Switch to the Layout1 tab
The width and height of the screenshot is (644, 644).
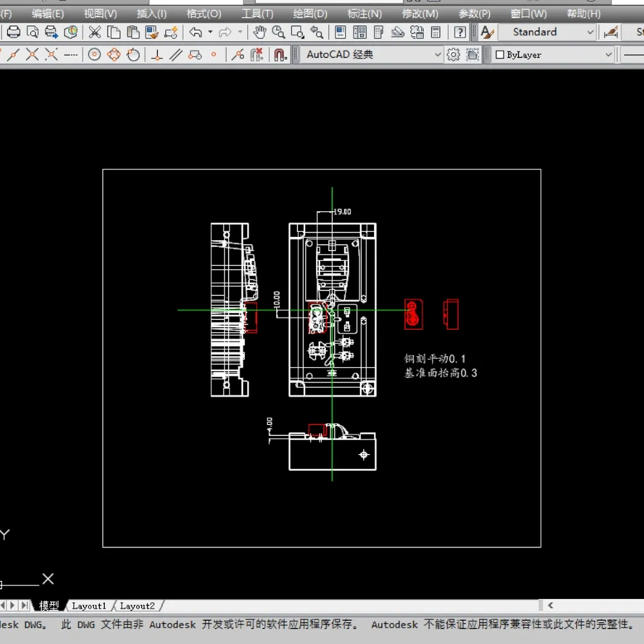click(x=89, y=605)
